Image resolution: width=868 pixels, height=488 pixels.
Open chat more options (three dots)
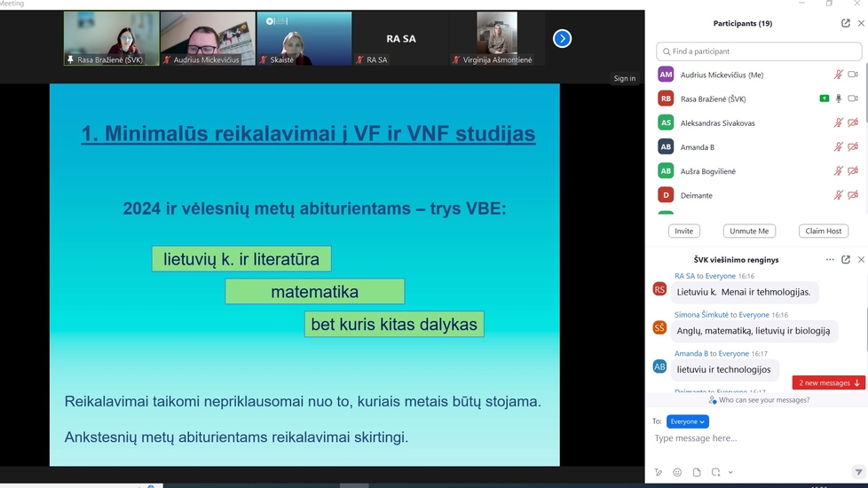[x=829, y=259]
